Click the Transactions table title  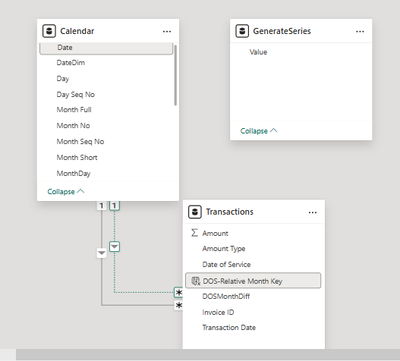[x=230, y=212]
